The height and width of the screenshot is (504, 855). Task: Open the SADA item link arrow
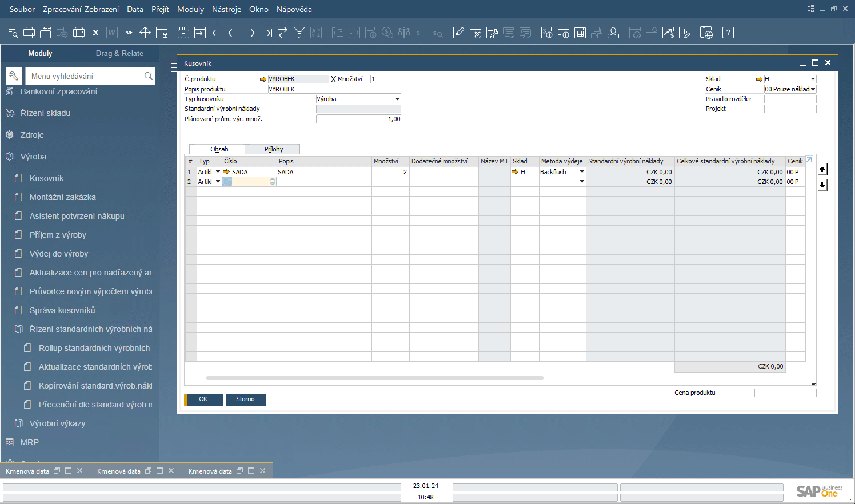226,172
